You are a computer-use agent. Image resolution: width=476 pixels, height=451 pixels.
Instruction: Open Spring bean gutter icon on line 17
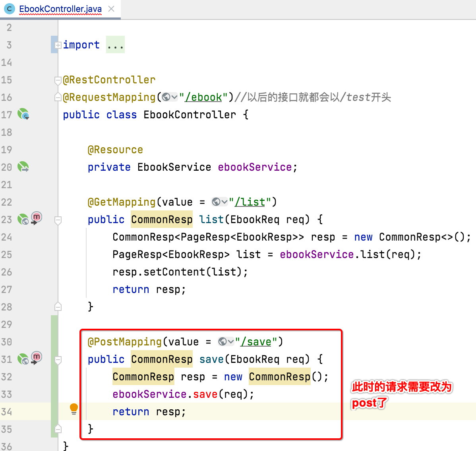click(23, 114)
